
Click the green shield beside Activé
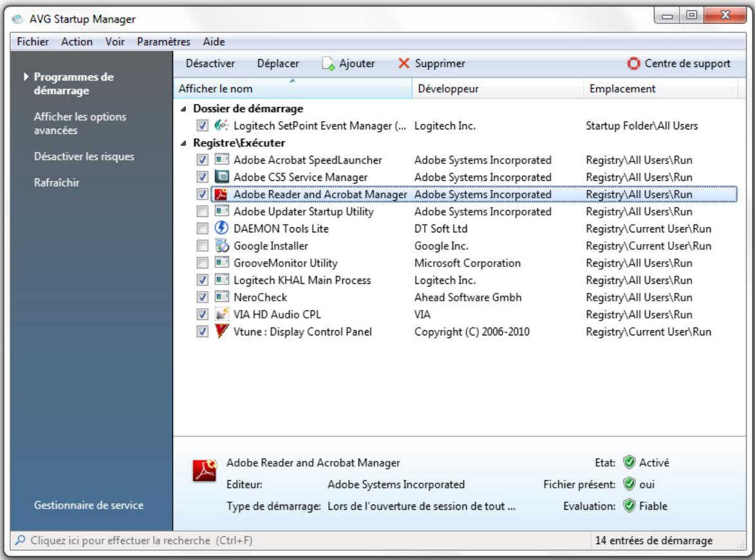click(629, 462)
